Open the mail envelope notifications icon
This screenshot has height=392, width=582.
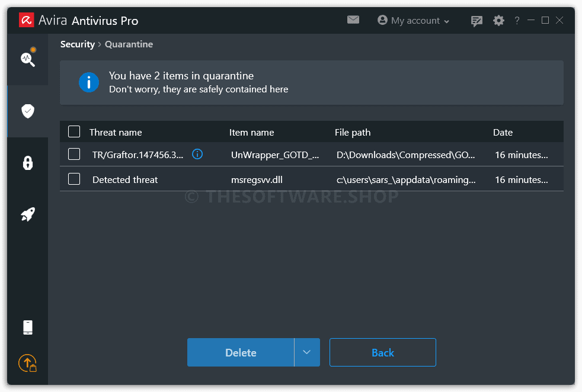[x=353, y=20]
